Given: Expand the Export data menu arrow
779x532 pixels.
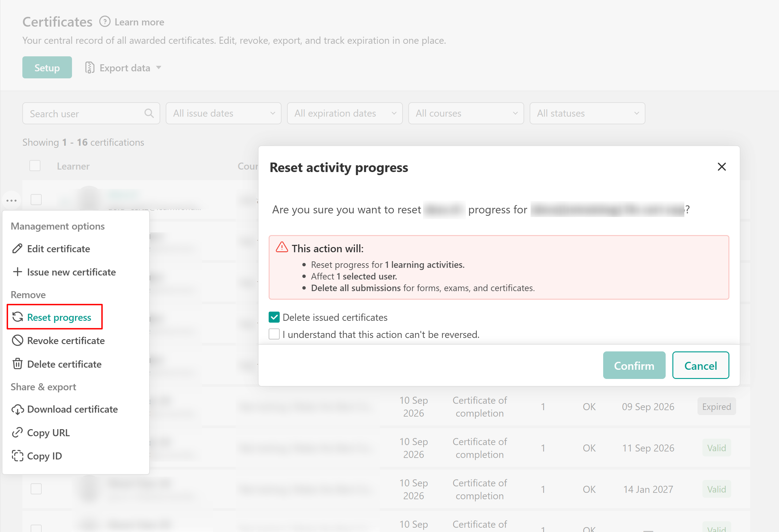Looking at the screenshot, I should 159,68.
